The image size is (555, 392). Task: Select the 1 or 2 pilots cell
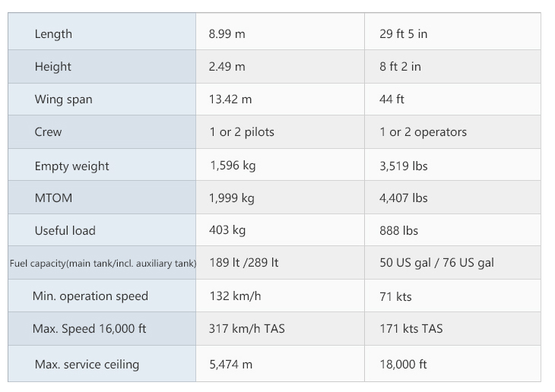[x=242, y=132]
